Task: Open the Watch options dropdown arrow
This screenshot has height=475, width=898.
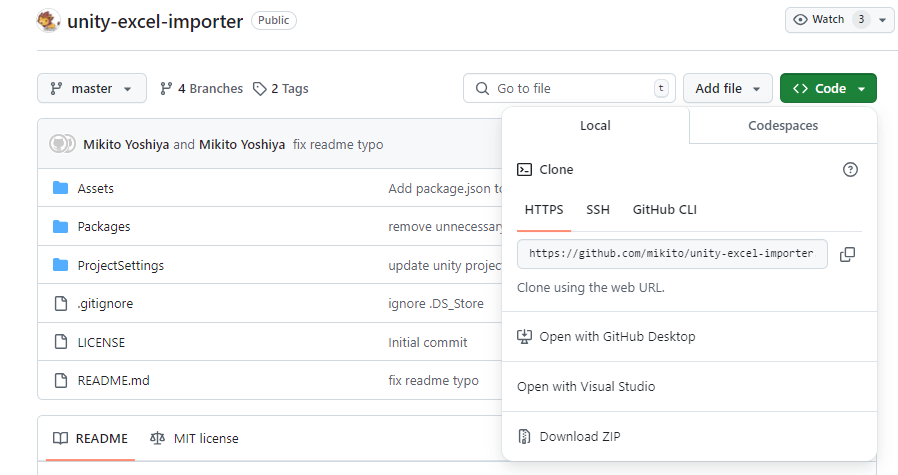Action: coord(883,20)
